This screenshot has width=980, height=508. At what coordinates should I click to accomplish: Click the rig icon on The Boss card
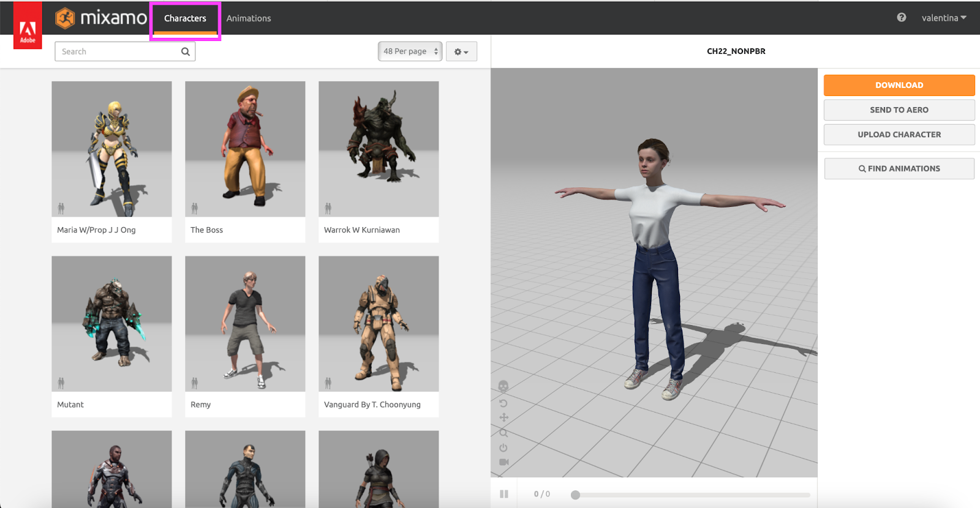[x=195, y=208]
